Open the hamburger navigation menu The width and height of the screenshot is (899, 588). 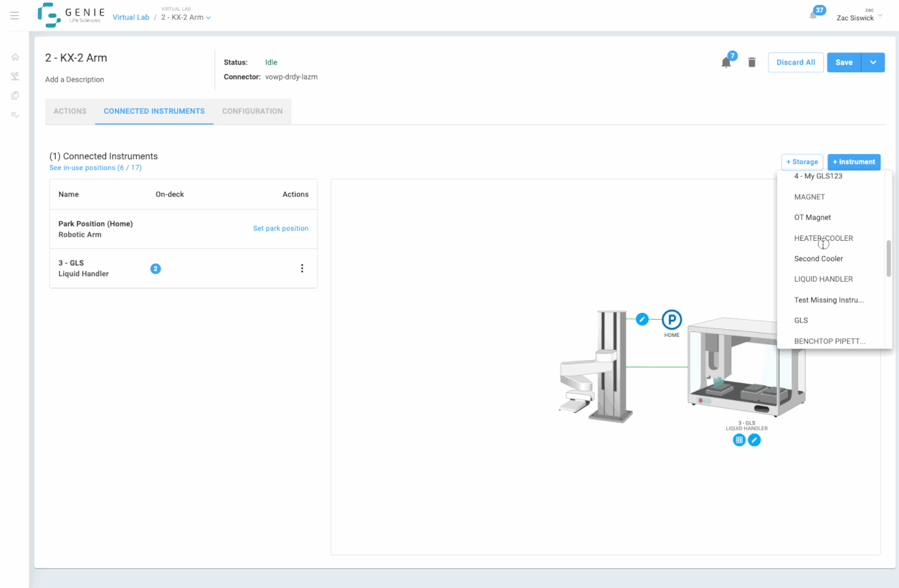point(14,16)
